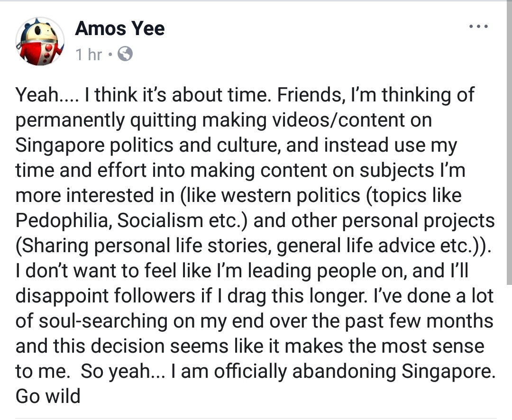Click the final line "Go wild"
Viewport: 512px width, 420px height.
[48, 396]
